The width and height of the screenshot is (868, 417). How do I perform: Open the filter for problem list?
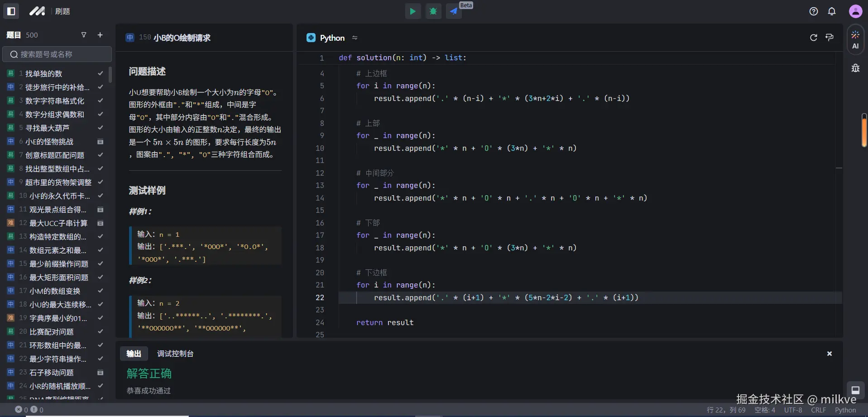click(x=84, y=35)
